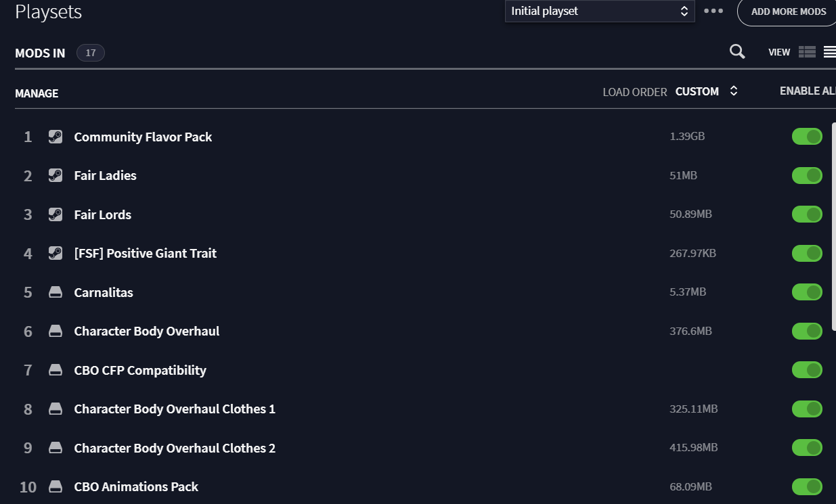
Task: Click the Enable All button
Action: point(808,91)
